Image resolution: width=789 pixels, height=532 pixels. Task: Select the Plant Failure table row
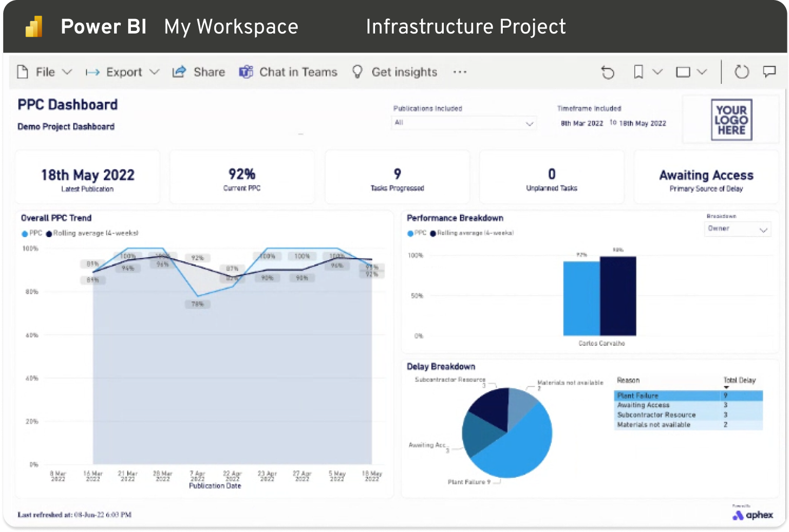point(688,396)
